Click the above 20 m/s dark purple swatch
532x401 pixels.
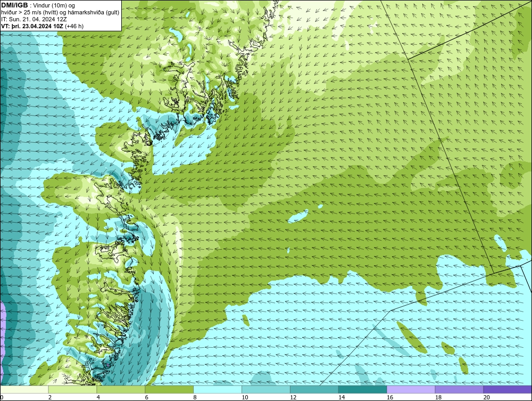pyautogui.click(x=508, y=389)
